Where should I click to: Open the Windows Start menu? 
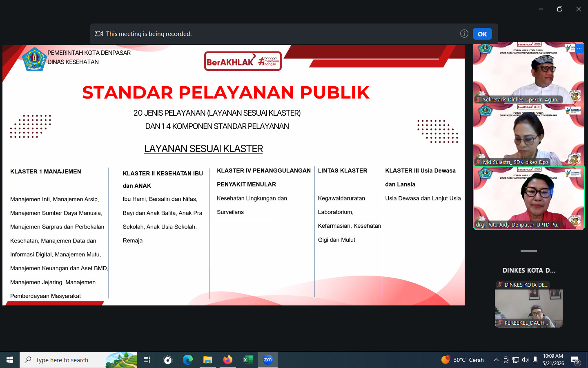click(10, 360)
